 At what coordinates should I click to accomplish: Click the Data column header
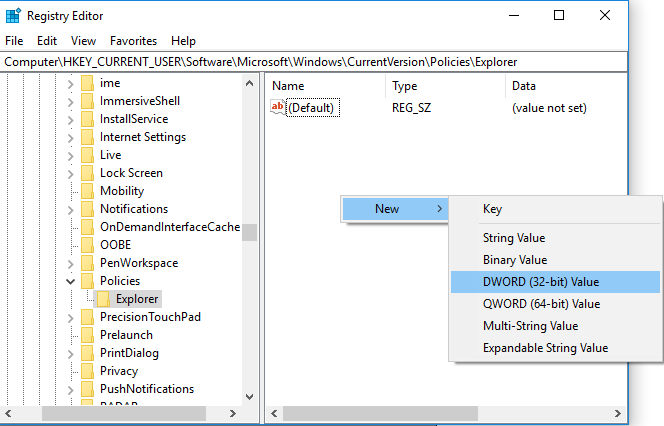pyautogui.click(x=566, y=86)
